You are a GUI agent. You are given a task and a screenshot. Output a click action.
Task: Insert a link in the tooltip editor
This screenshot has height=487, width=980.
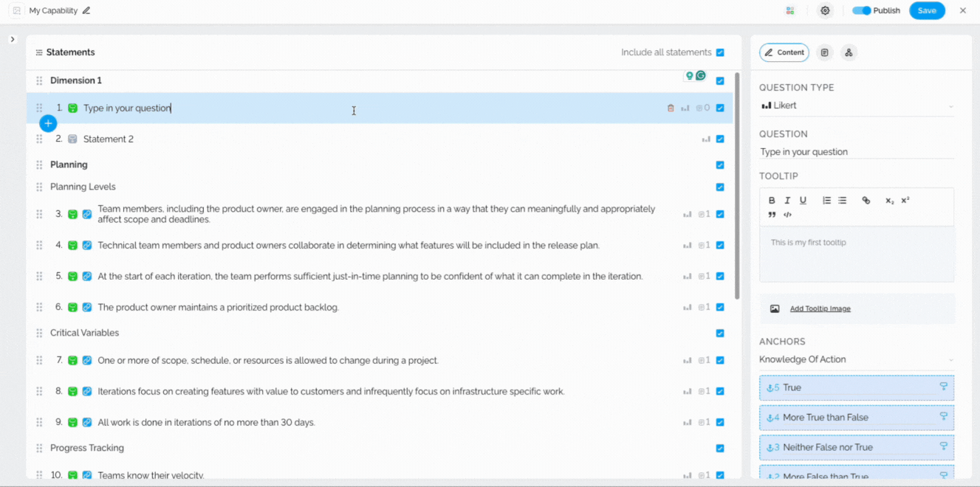tap(866, 201)
